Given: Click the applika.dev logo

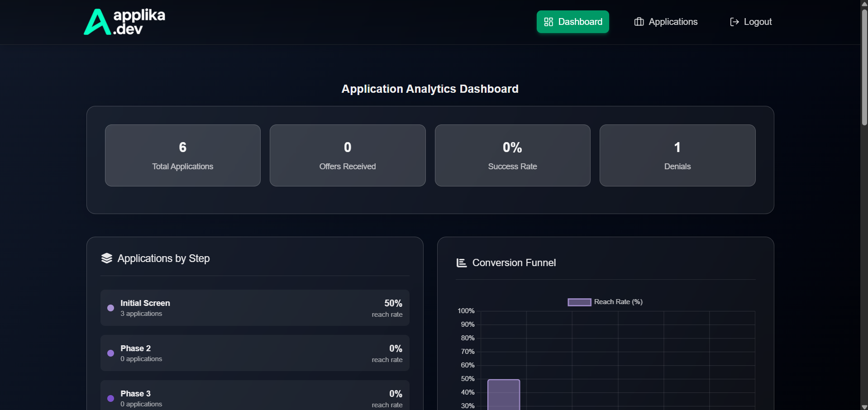Looking at the screenshot, I should pyautogui.click(x=124, y=22).
